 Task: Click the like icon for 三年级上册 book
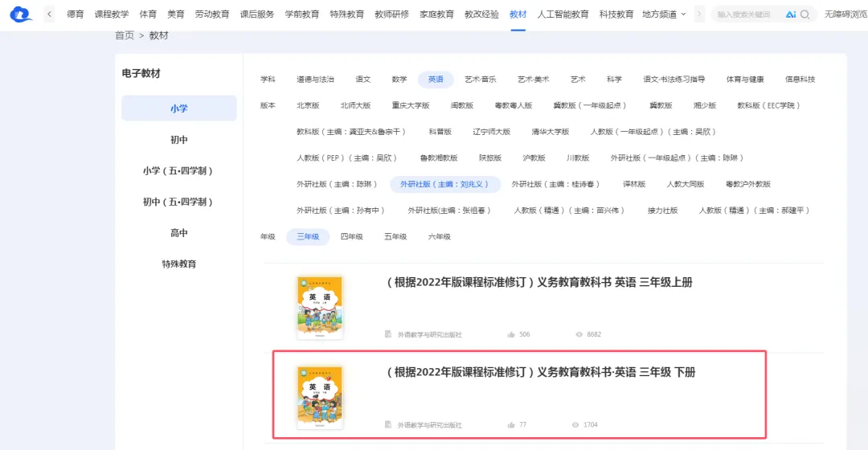pyautogui.click(x=511, y=334)
